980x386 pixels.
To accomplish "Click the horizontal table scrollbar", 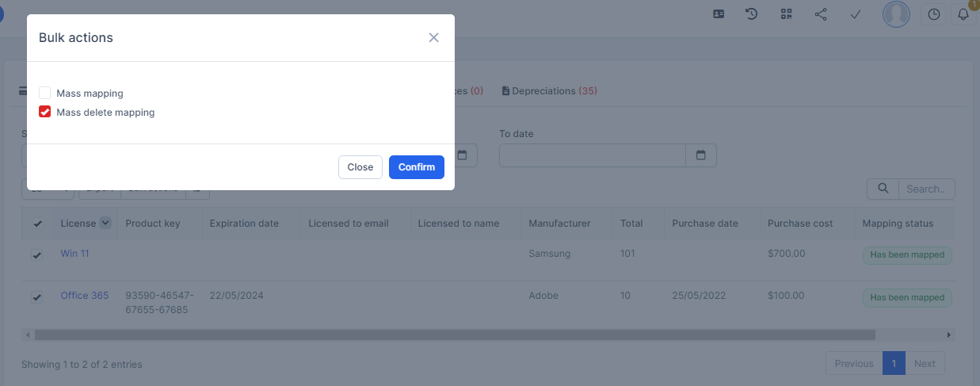I will click(455, 335).
